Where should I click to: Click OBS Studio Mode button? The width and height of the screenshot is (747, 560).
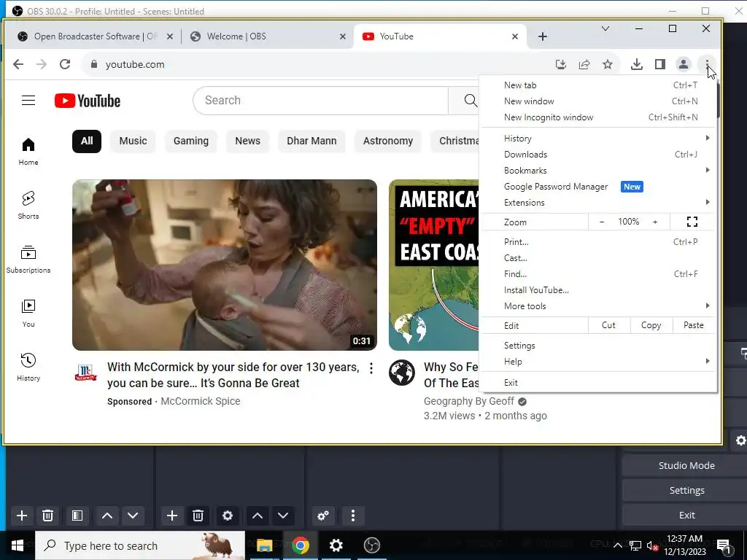point(686,466)
